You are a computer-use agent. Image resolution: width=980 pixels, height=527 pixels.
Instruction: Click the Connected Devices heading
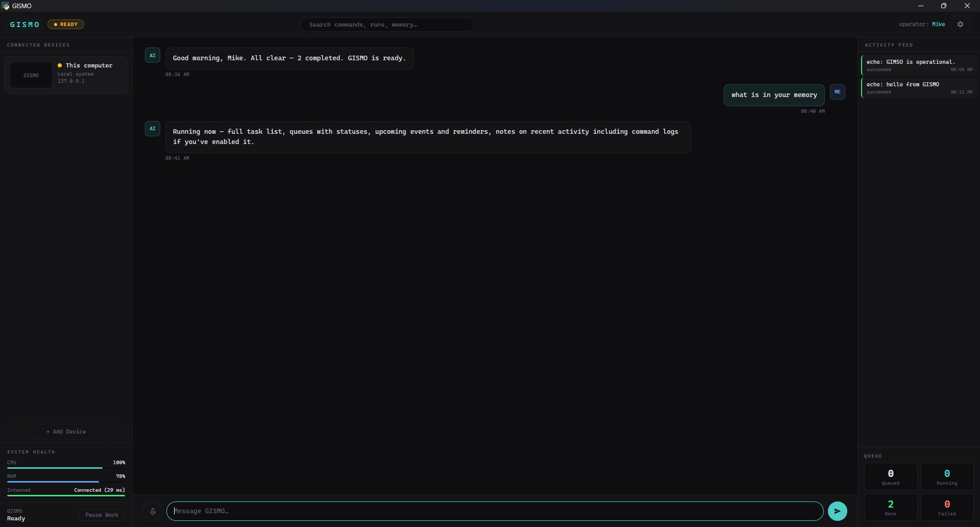coord(38,45)
